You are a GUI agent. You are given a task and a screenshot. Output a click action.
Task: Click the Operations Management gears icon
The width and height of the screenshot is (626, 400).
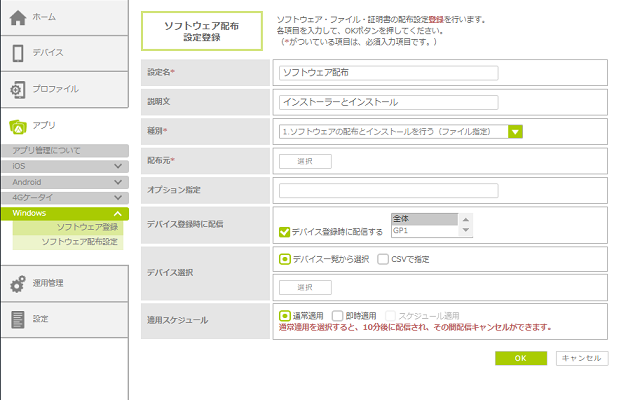click(18, 284)
